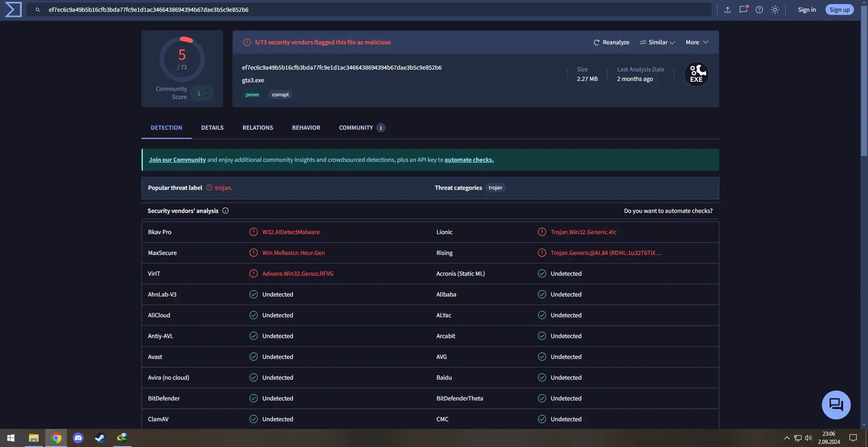This screenshot has height=447, width=868.
Task: Open the BEHAVIOR tab
Action: (x=306, y=128)
